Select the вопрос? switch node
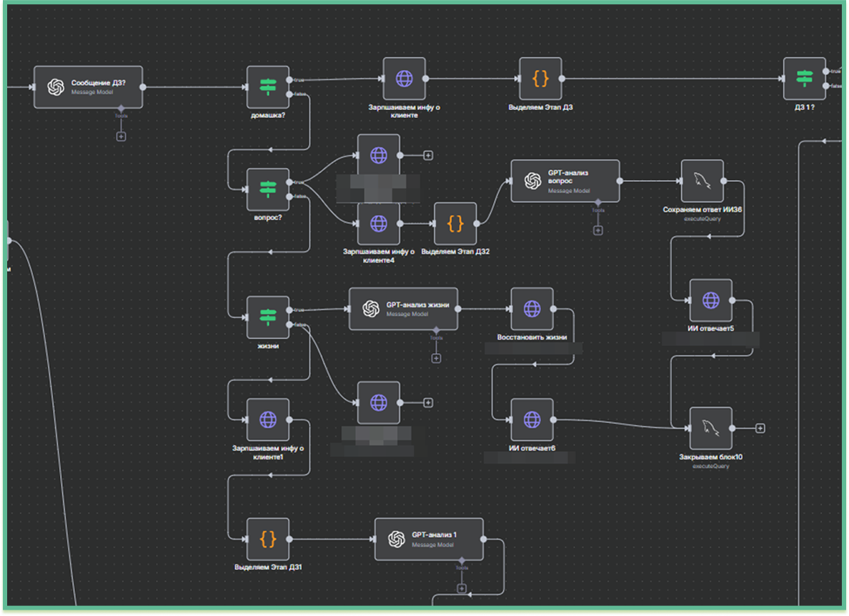 point(268,189)
